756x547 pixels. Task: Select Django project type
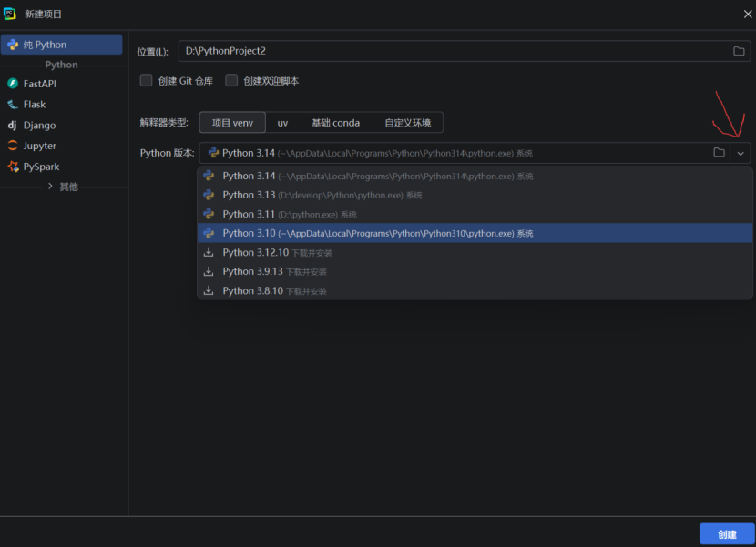tap(61, 126)
